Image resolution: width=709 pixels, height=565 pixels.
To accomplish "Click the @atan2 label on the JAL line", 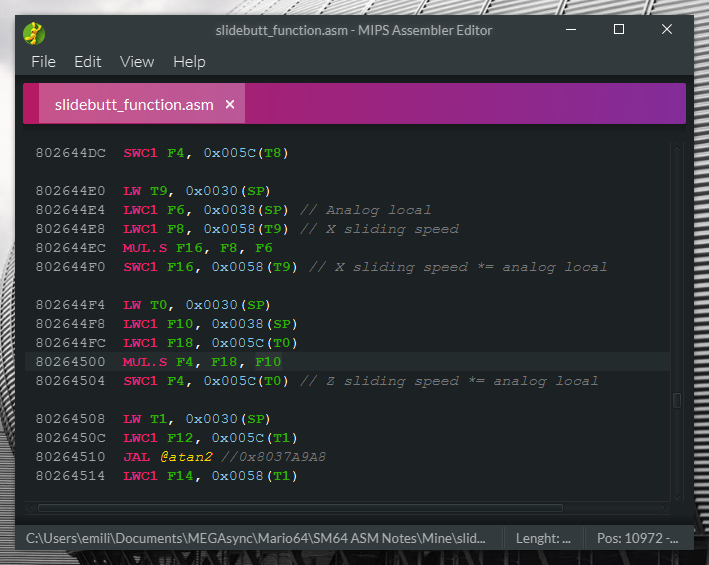I will (186, 457).
